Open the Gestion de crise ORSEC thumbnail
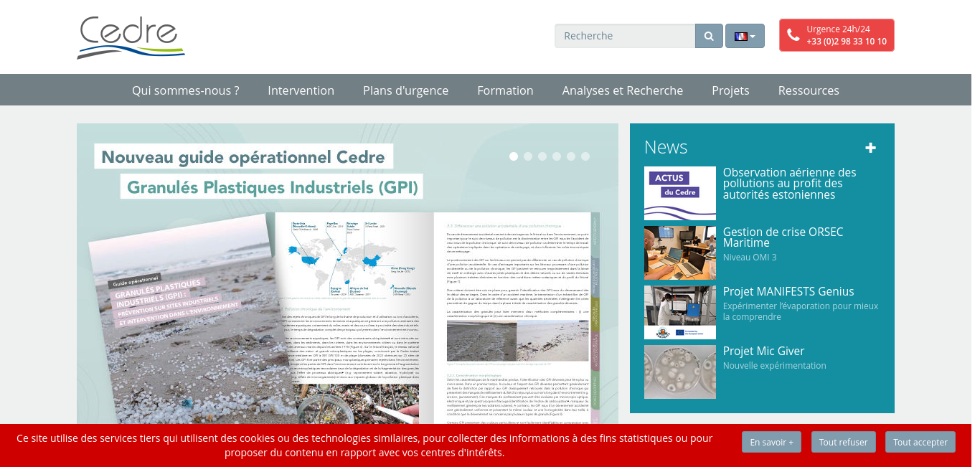The image size is (980, 467). pyautogui.click(x=680, y=253)
